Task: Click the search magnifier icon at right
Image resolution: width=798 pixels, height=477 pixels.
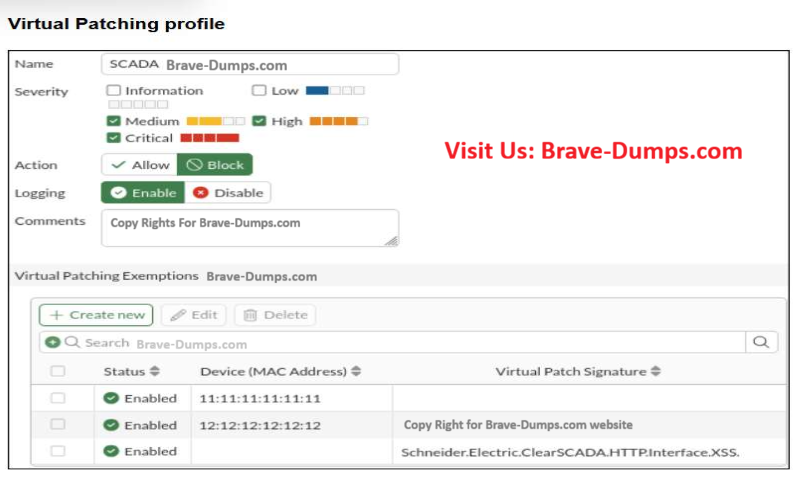Action: pyautogui.click(x=761, y=342)
